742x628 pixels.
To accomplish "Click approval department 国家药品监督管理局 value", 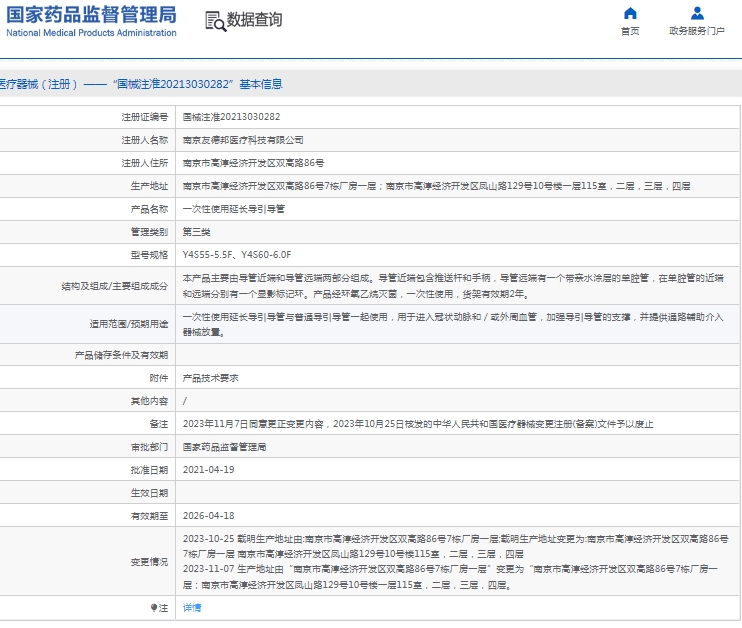I will [224, 447].
